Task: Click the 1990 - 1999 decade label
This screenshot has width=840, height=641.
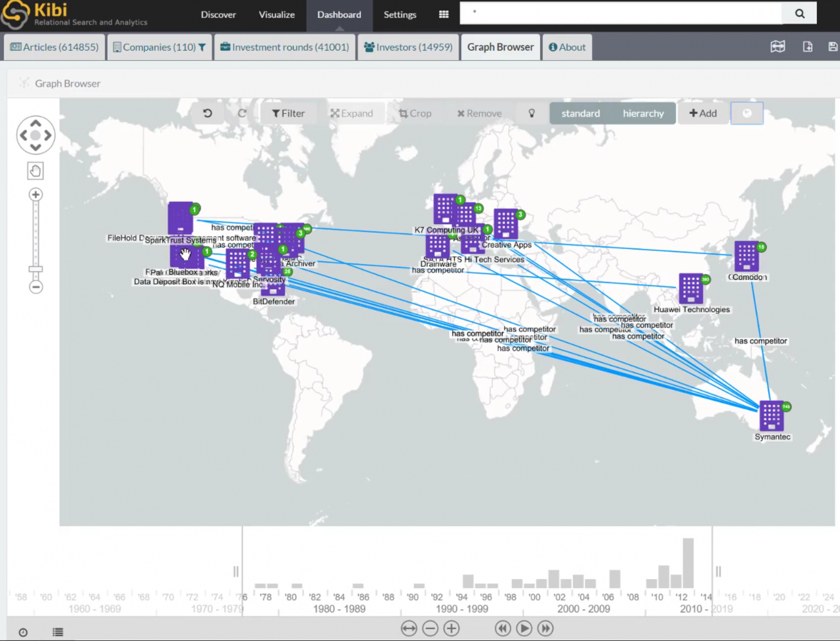Action: pos(462,608)
